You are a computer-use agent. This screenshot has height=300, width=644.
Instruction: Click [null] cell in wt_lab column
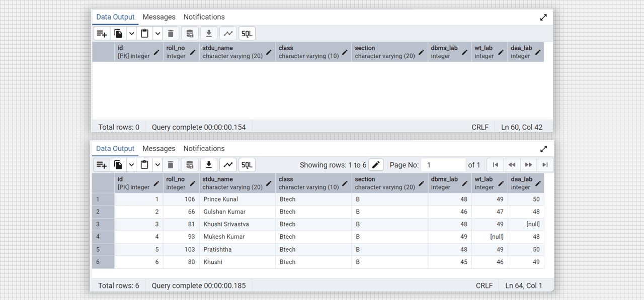(490, 237)
